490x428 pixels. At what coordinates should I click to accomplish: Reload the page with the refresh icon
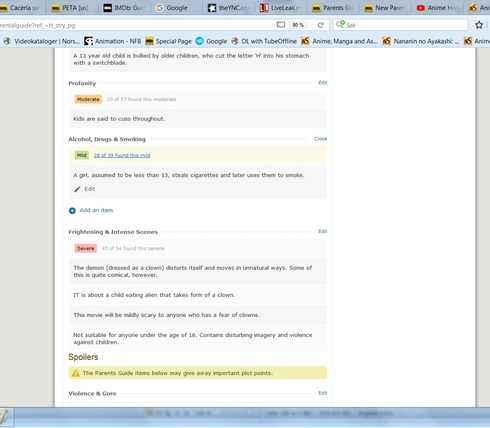tap(320, 25)
